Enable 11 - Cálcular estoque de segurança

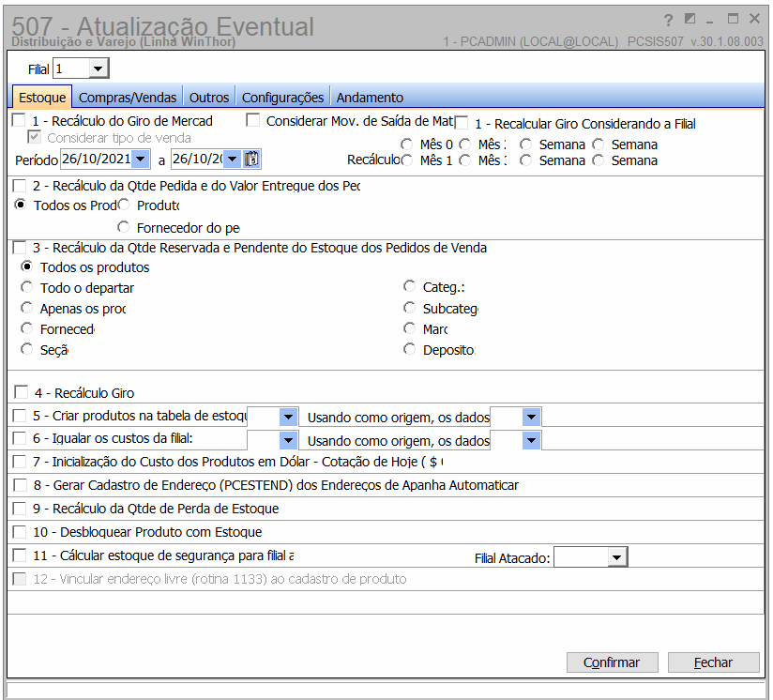[x=20, y=555]
